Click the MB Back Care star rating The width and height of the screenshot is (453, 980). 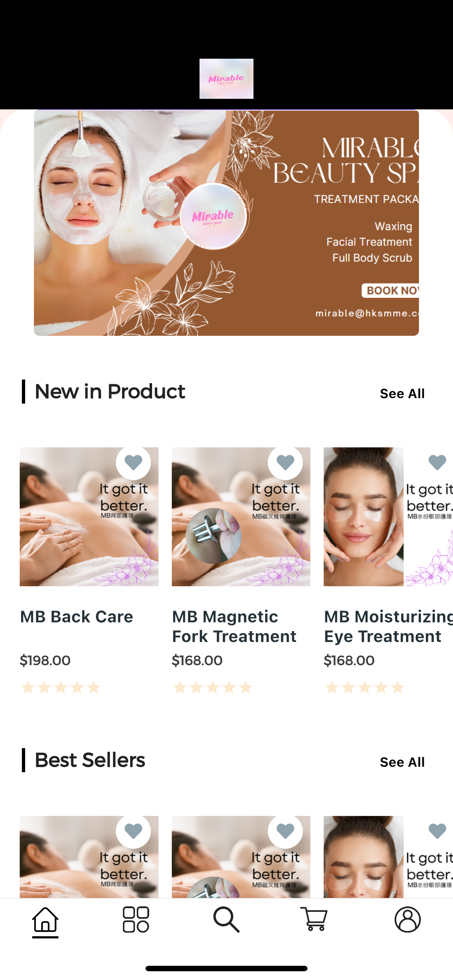[61, 688]
